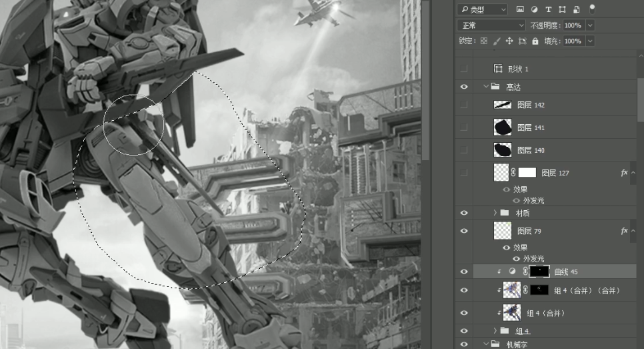
Task: Click the 不透明度 100% value field
Action: click(574, 25)
